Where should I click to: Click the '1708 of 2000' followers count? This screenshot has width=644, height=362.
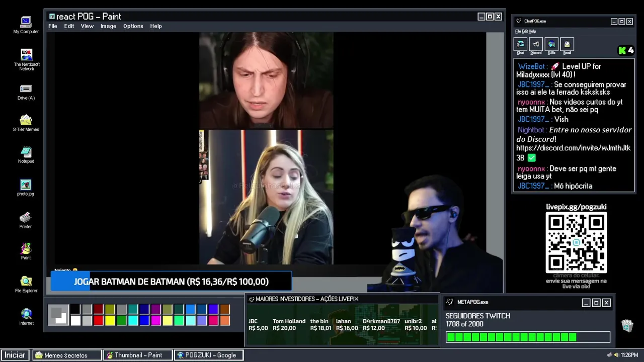click(x=464, y=324)
